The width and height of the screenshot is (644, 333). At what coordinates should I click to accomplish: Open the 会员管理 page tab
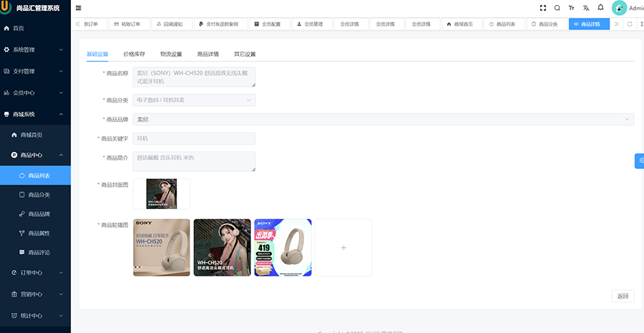click(x=312, y=24)
